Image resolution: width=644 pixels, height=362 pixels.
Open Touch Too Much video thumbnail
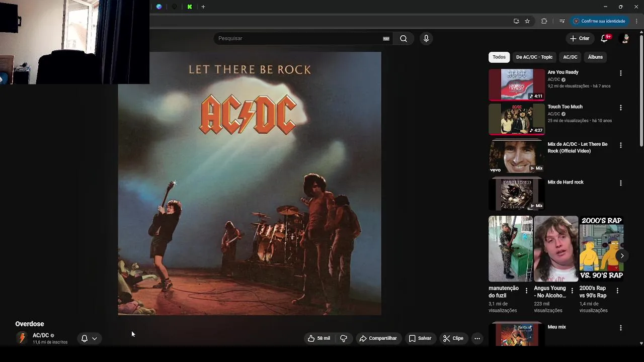517,119
